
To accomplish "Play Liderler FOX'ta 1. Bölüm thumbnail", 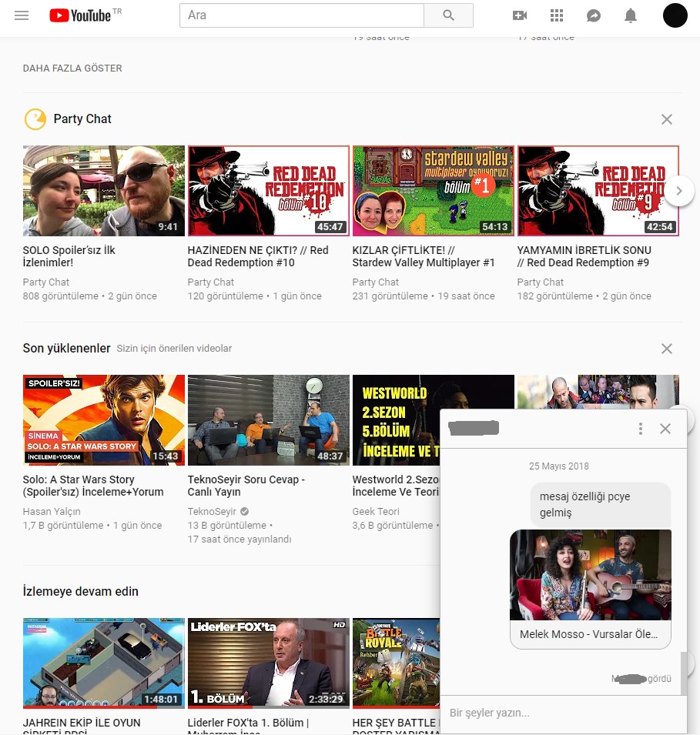I will click(x=268, y=663).
